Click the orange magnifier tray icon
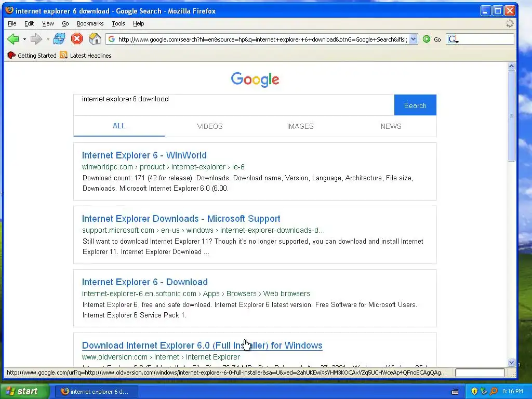This screenshot has width=532, height=399. pos(494,391)
